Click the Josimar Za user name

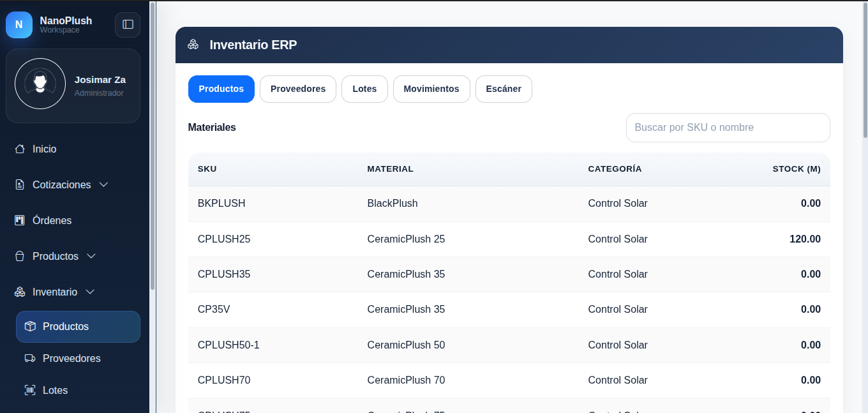pyautogui.click(x=100, y=80)
